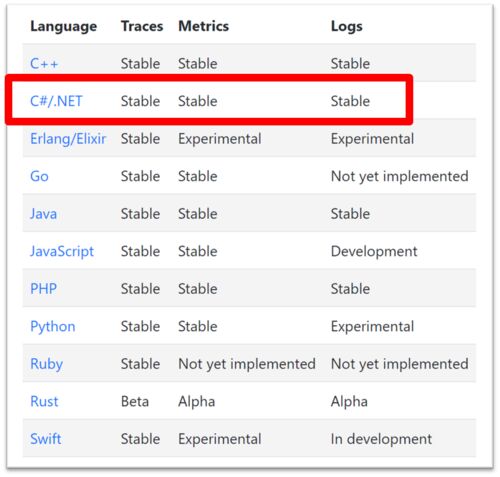Open the Swift language link
500x477 pixels.
tap(46, 439)
